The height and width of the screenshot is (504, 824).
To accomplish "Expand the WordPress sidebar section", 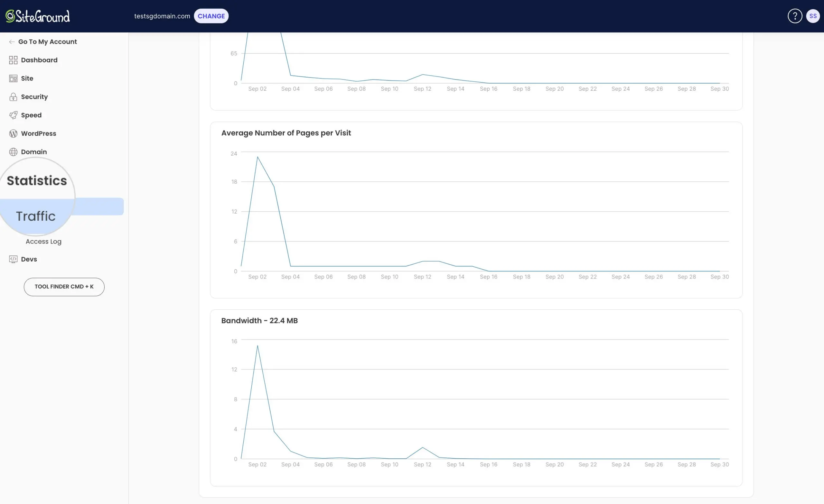I will click(x=38, y=134).
